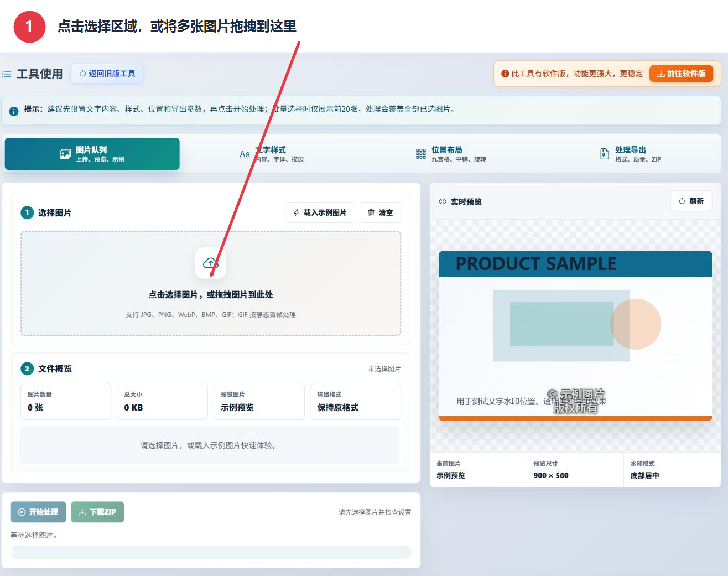Click the 文件概览 section heading
The image size is (728, 576).
coord(55,369)
